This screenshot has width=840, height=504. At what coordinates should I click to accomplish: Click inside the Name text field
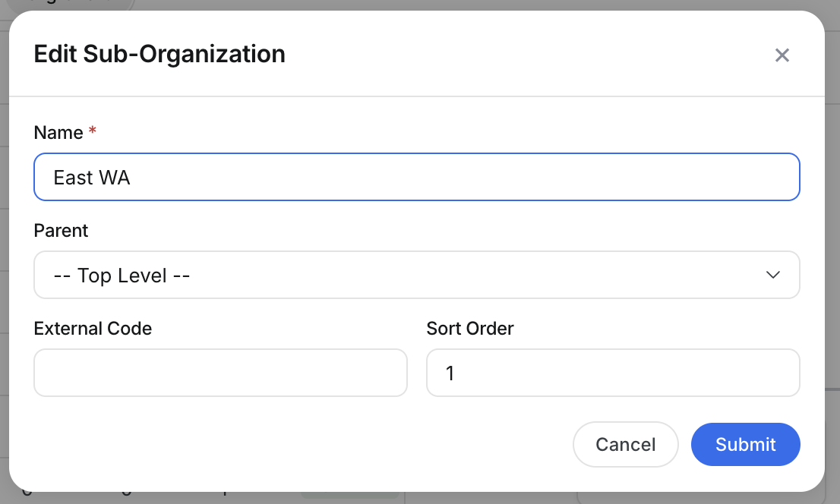point(416,176)
